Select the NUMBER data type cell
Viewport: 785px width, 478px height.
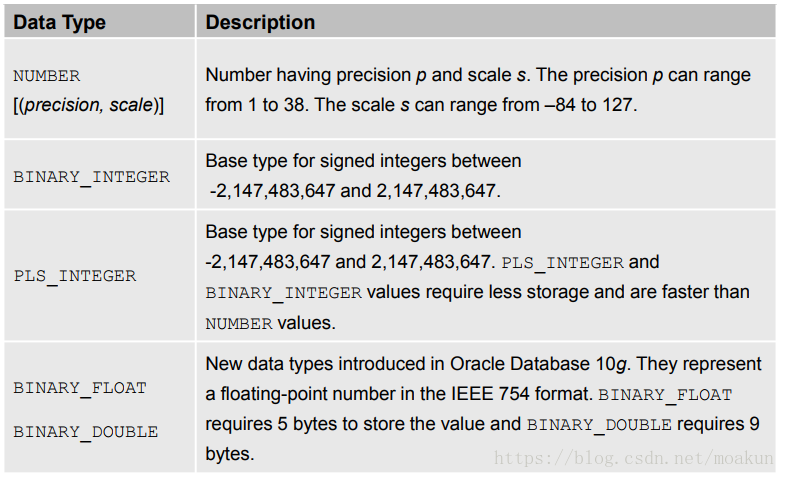tap(47, 76)
